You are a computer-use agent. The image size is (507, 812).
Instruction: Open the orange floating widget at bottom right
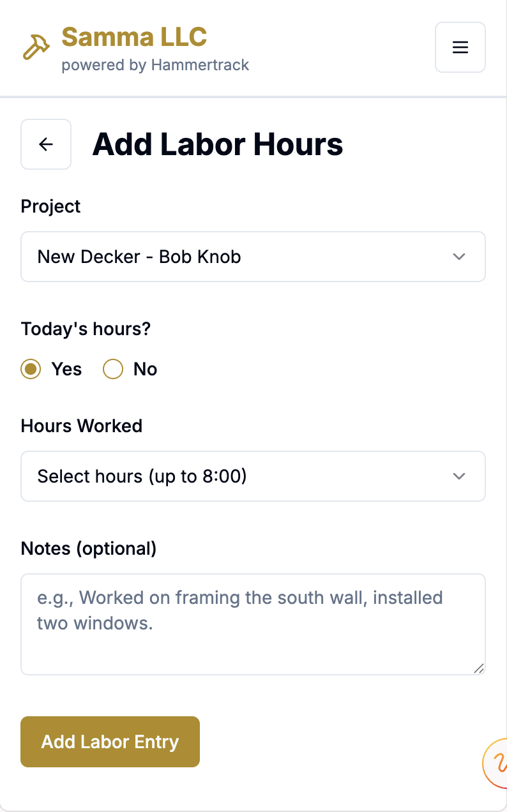pos(497,763)
